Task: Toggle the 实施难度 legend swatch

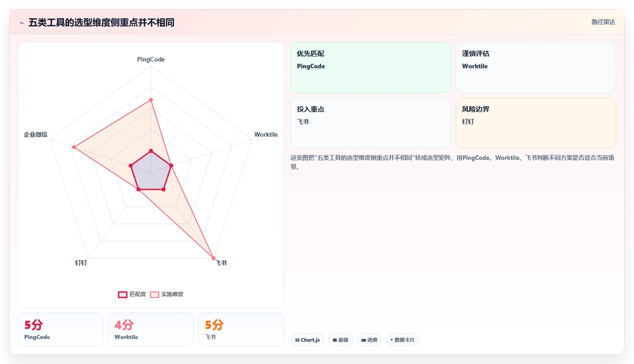Action: pos(155,294)
